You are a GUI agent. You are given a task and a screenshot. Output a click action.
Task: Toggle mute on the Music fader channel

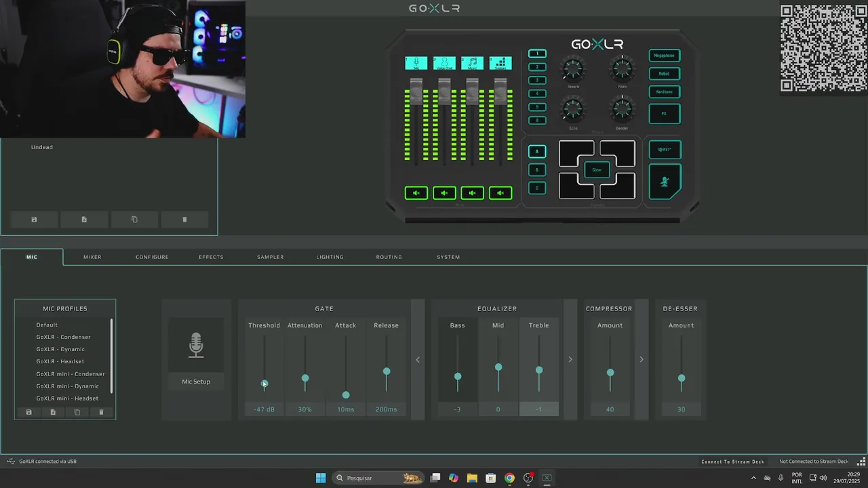coord(473,193)
